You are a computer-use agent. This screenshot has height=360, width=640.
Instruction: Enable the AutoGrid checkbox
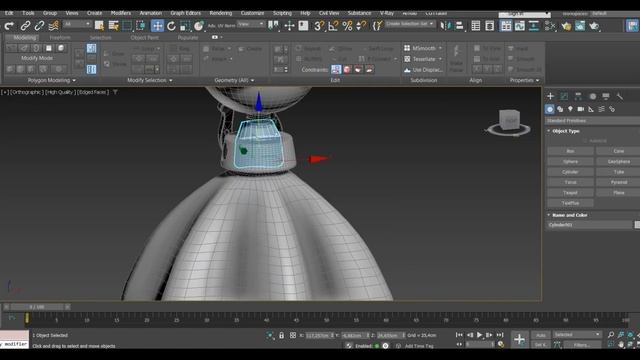(584, 141)
